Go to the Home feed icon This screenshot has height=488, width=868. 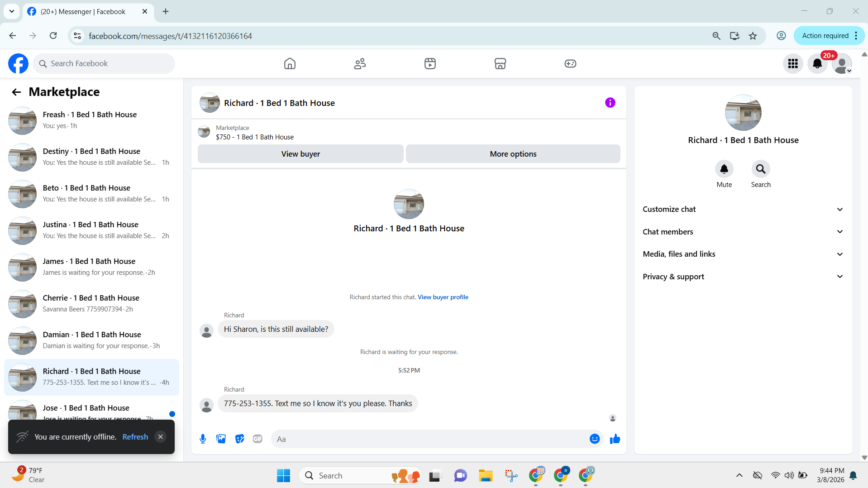point(290,63)
